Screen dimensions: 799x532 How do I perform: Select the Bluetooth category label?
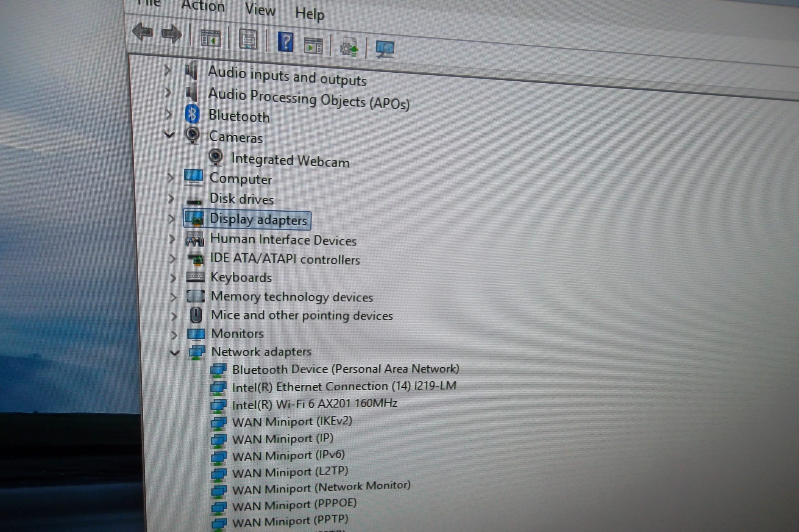[239, 116]
